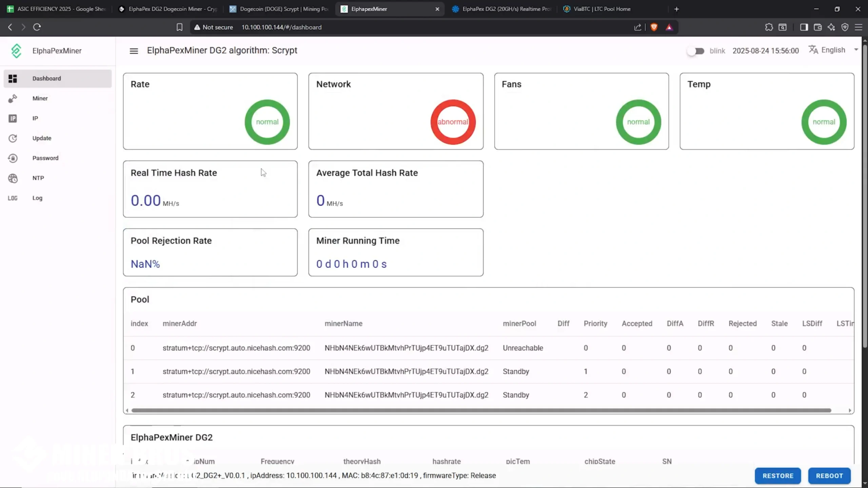Image resolution: width=868 pixels, height=488 pixels.
Task: Click the Standby status in pool row 2
Action: point(516,395)
